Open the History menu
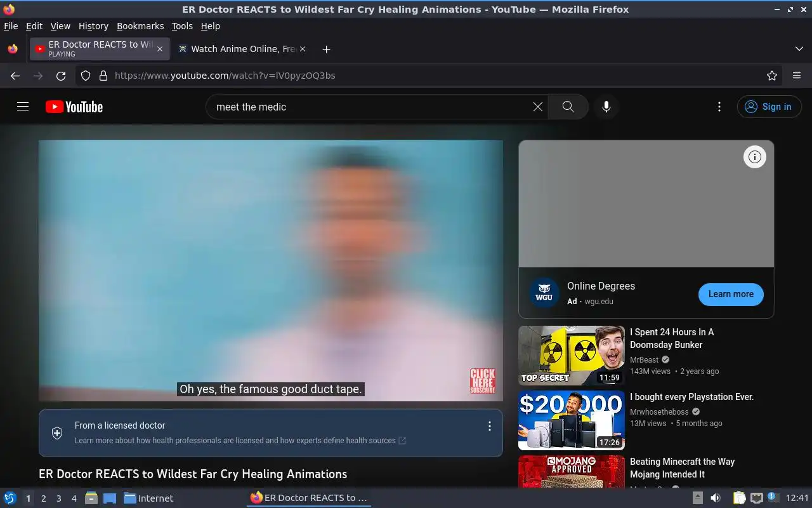 pyautogui.click(x=93, y=26)
